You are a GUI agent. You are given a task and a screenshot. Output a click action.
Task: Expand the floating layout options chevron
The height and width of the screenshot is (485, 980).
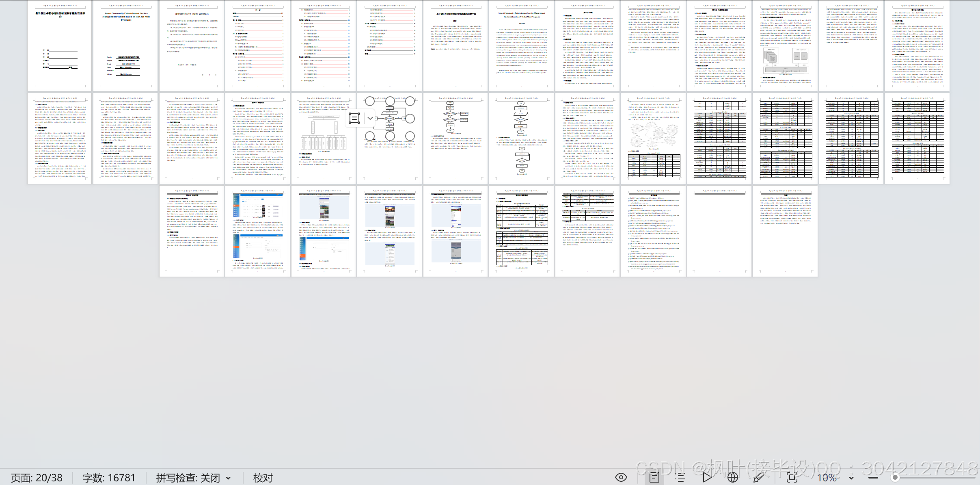[370, 118]
